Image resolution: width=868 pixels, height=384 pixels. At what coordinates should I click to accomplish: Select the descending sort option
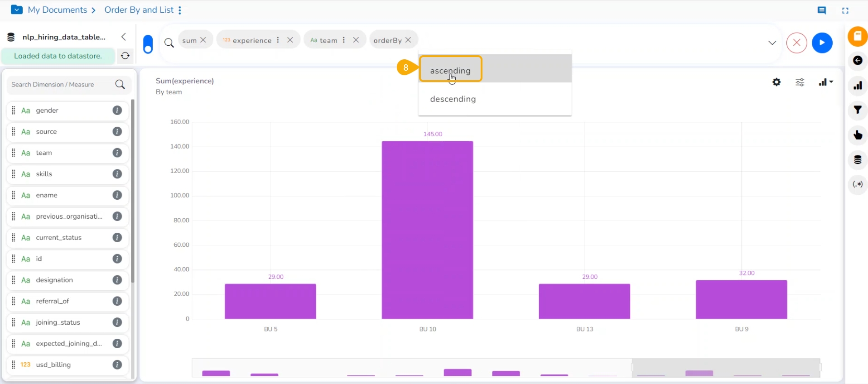(453, 99)
